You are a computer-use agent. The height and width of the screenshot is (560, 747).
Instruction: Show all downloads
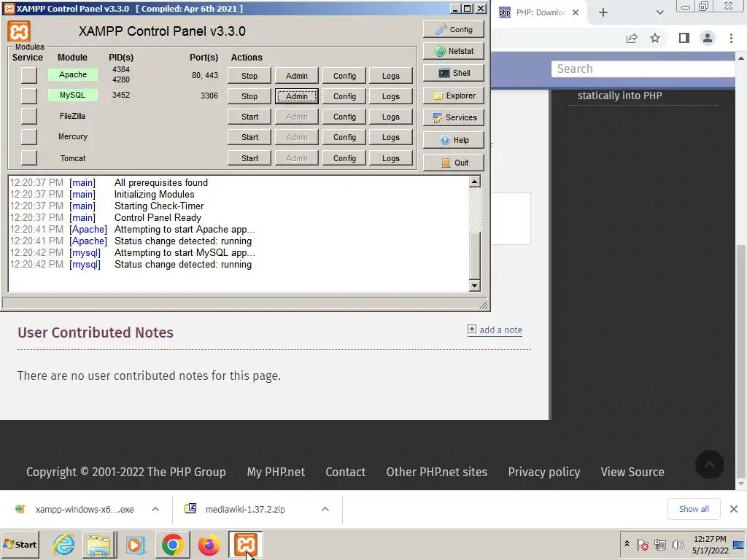pyautogui.click(x=694, y=509)
